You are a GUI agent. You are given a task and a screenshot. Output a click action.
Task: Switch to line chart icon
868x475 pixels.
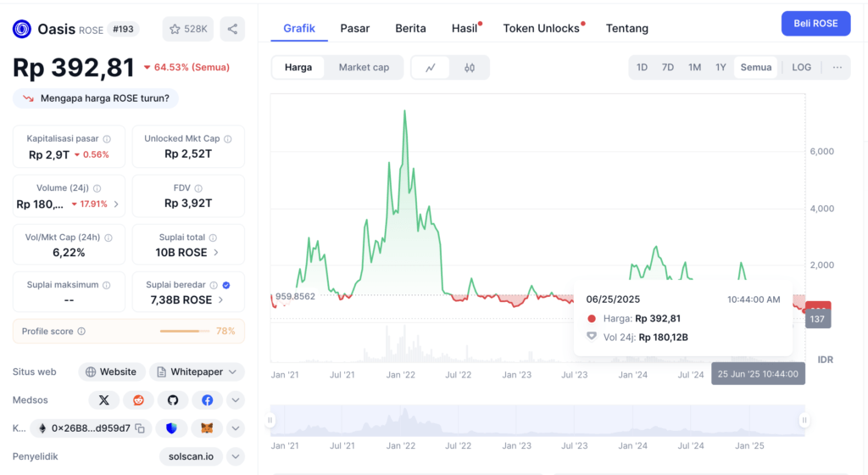[x=430, y=68]
